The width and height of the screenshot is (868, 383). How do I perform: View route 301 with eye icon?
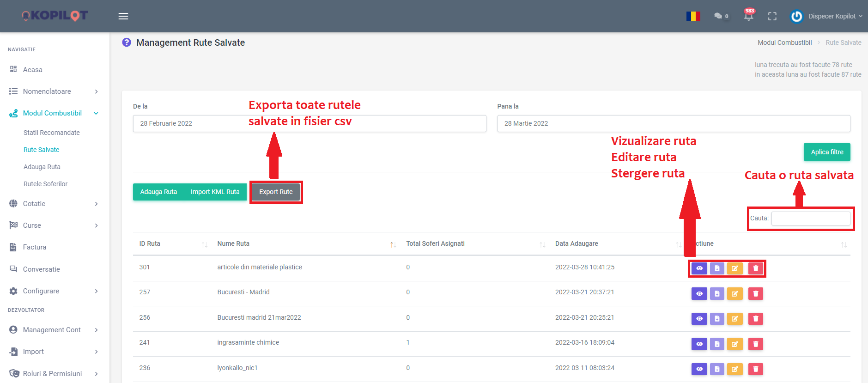coord(699,268)
